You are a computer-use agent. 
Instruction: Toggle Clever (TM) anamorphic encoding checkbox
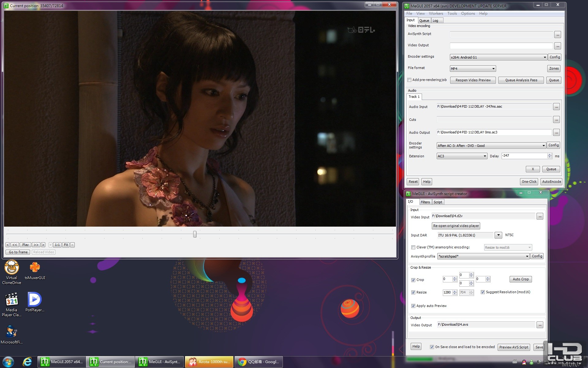(413, 247)
